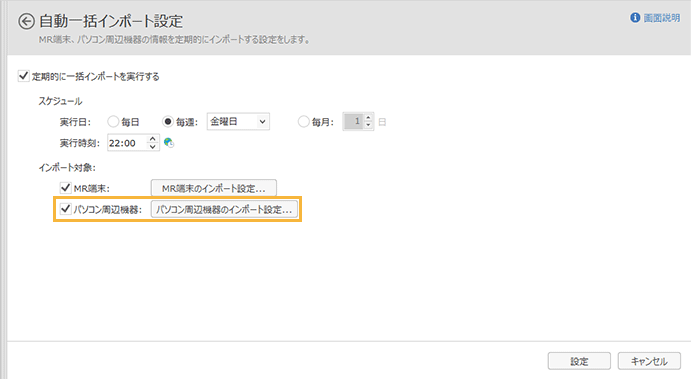Go back using the circled arrow icon

coord(26,21)
